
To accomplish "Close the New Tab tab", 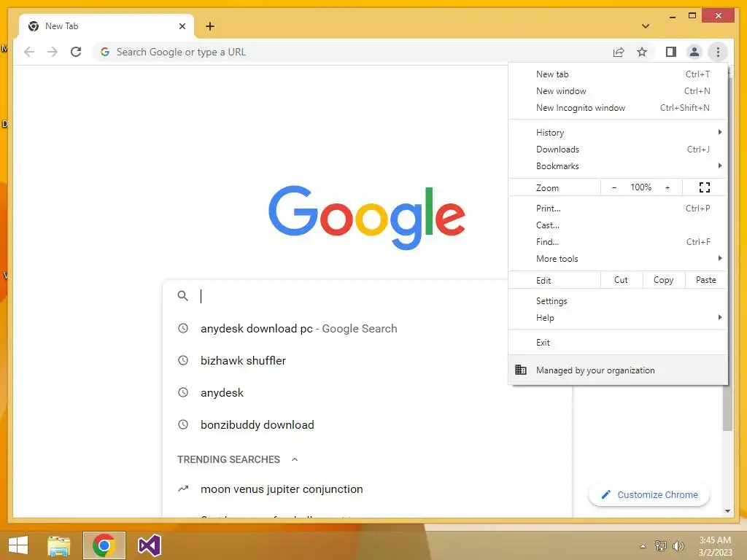I will (x=182, y=26).
